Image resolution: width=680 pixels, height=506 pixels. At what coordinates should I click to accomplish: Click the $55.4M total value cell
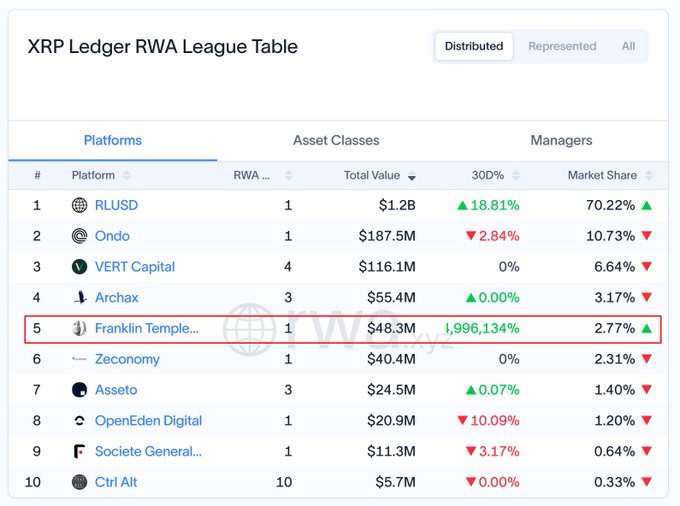[x=391, y=297]
